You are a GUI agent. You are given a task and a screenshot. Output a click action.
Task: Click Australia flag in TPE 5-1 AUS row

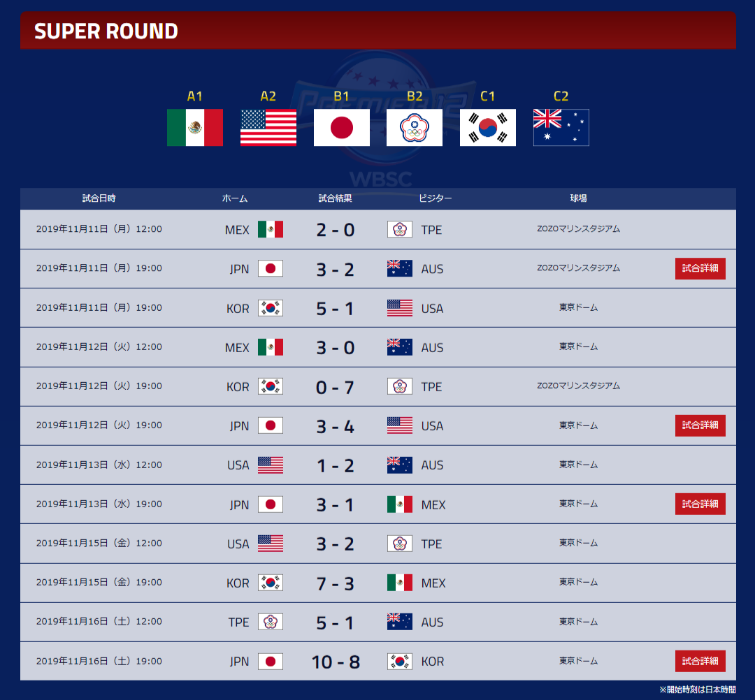(400, 622)
